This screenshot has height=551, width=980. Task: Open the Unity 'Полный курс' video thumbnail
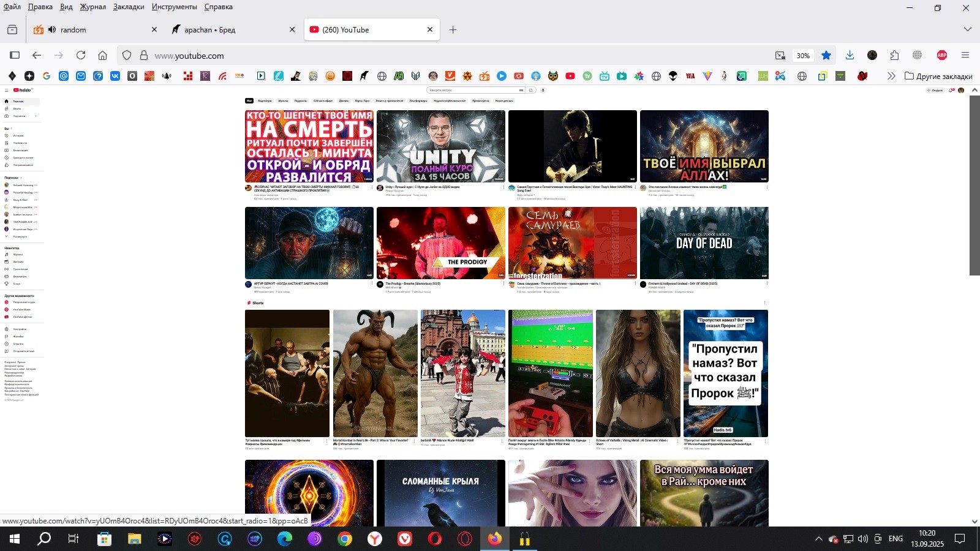pos(440,146)
